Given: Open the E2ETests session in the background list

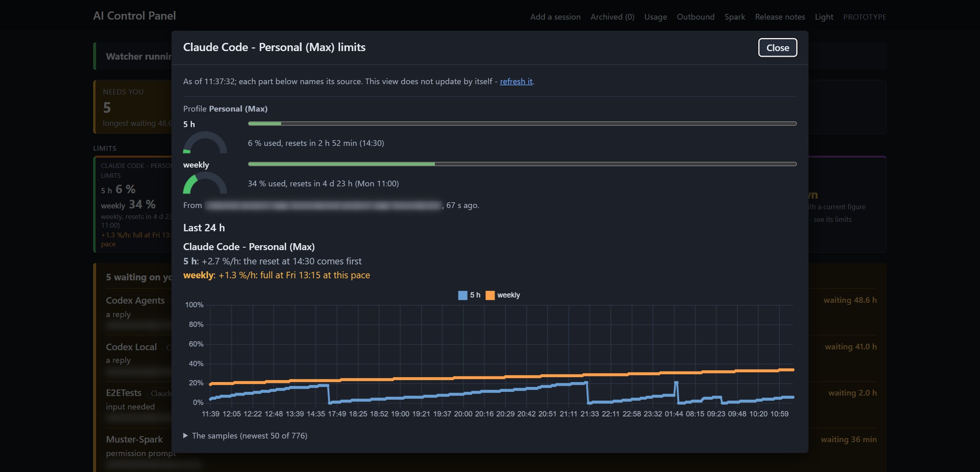Looking at the screenshot, I should (x=123, y=393).
